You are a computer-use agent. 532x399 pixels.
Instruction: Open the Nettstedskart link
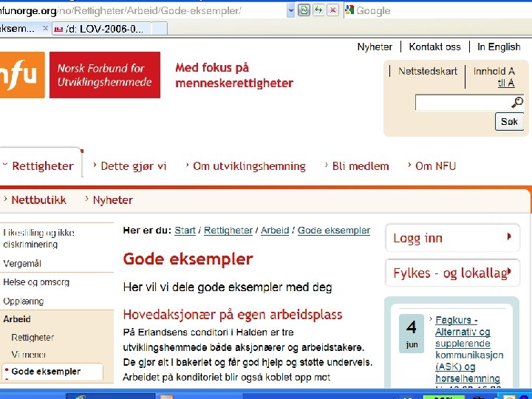[428, 71]
